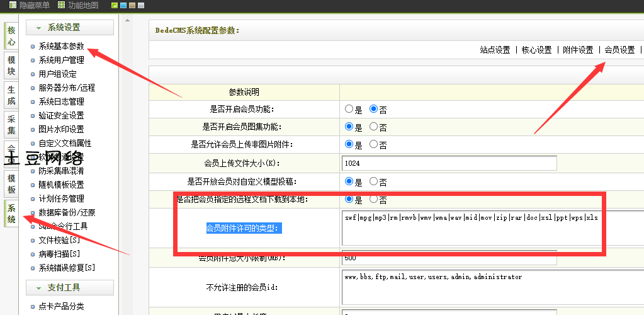The height and width of the screenshot is (315, 644).
Task: Click bullet icon beside 计划任务管理
Action: [x=33, y=199]
